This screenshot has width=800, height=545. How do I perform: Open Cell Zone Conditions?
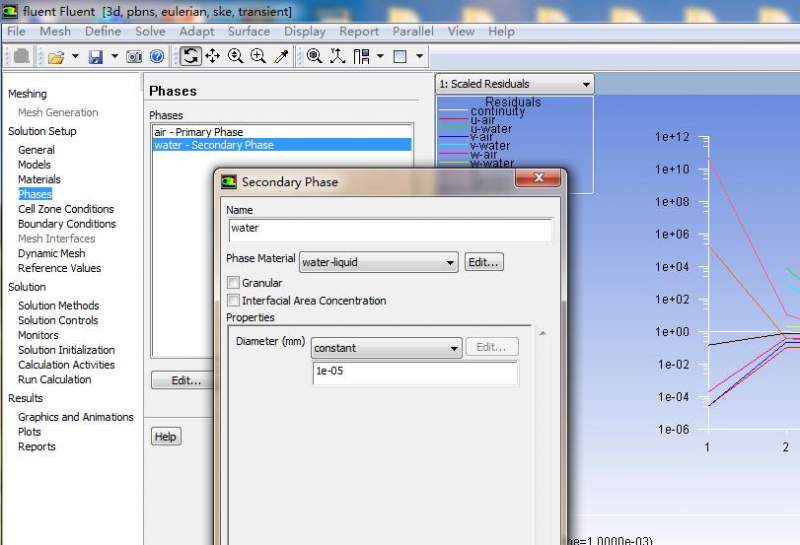tap(66, 209)
